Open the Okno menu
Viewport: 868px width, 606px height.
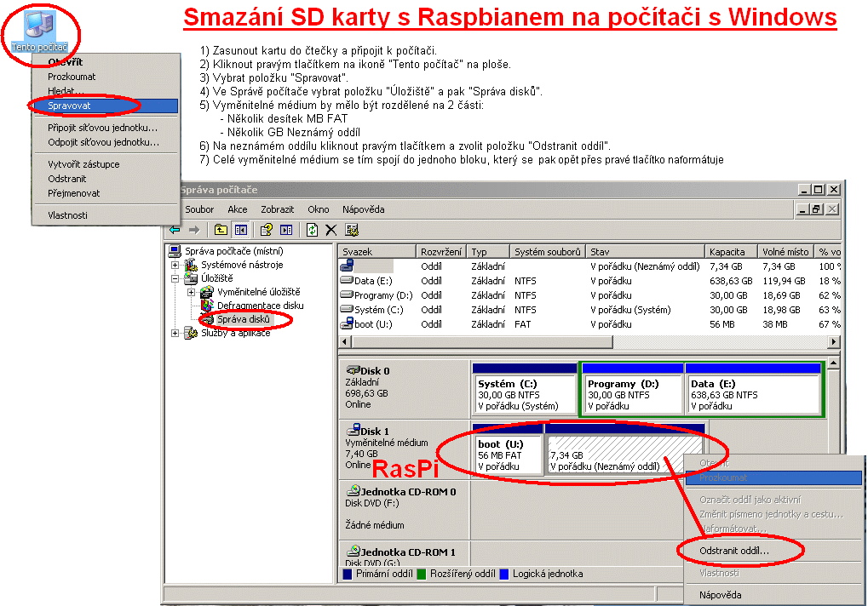tap(319, 209)
